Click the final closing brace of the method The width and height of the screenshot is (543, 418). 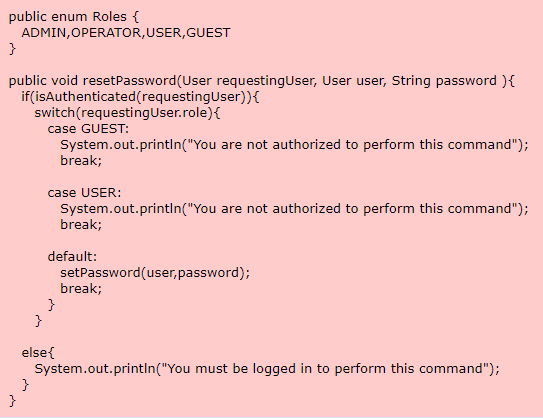[x=12, y=401]
